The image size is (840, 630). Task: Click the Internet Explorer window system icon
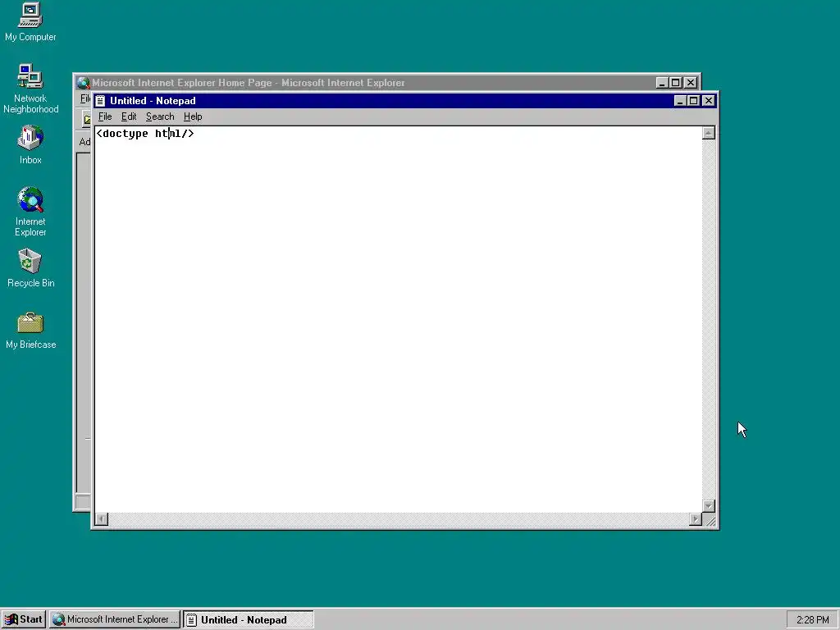click(x=83, y=83)
